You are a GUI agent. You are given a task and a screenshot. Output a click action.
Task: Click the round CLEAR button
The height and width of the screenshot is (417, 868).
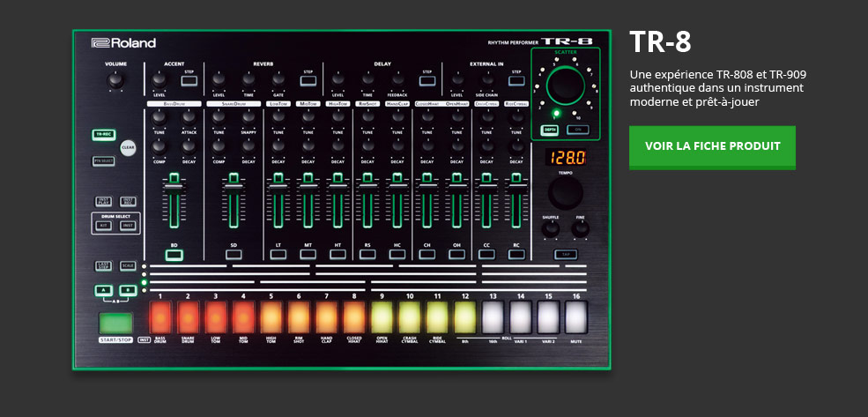(128, 148)
